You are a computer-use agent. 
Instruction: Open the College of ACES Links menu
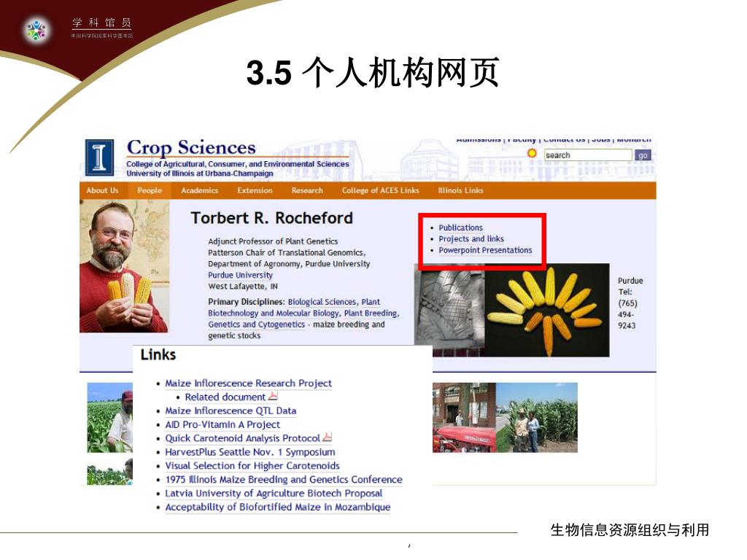click(380, 190)
